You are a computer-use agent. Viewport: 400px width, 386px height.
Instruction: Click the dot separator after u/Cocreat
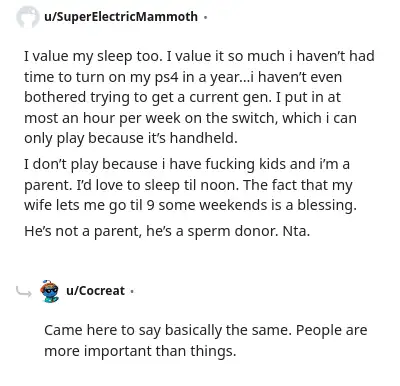(x=132, y=291)
